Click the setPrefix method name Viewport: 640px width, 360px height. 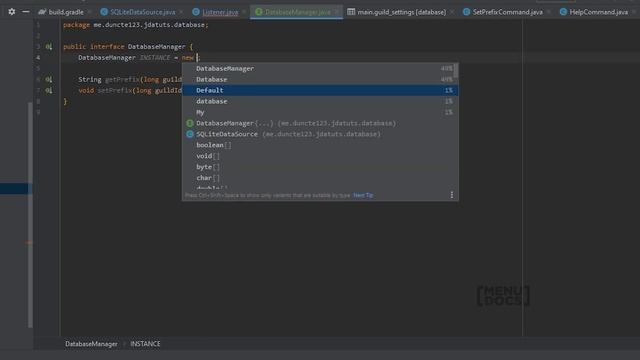(115, 91)
